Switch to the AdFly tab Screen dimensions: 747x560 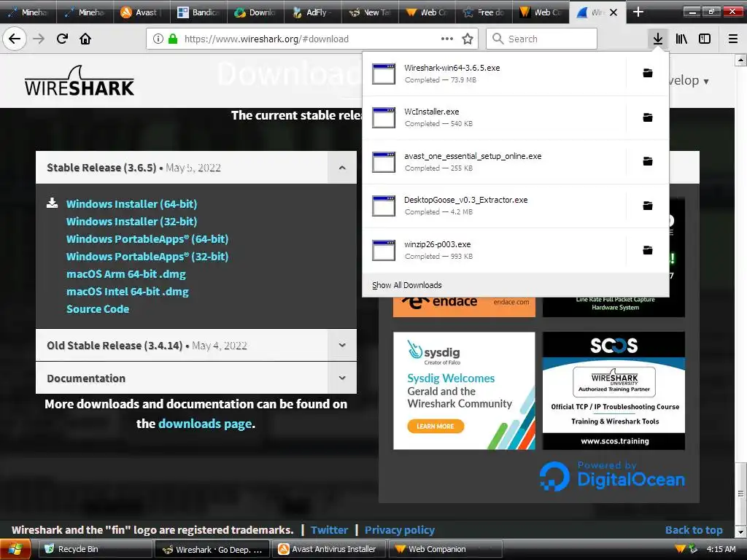coord(312,12)
